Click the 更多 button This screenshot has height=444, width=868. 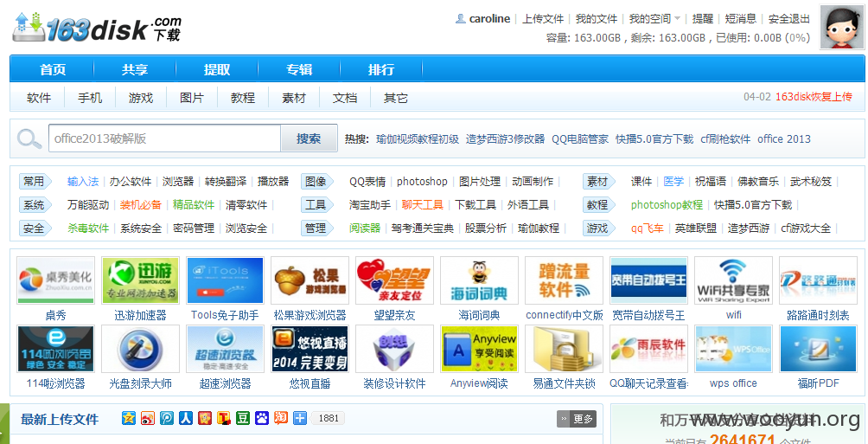(577, 419)
